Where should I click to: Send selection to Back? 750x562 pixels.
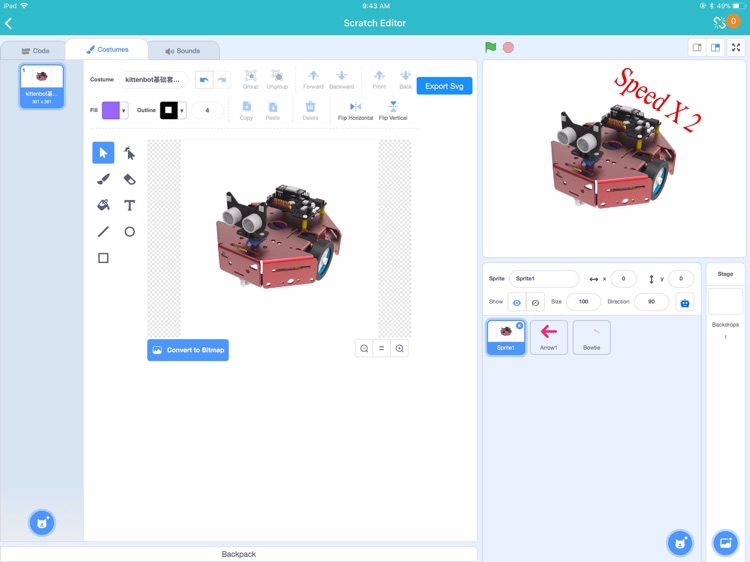click(405, 79)
